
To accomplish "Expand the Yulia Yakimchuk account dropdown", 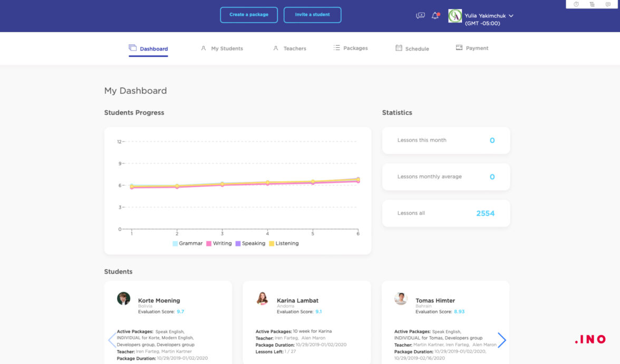I will pyautogui.click(x=511, y=16).
